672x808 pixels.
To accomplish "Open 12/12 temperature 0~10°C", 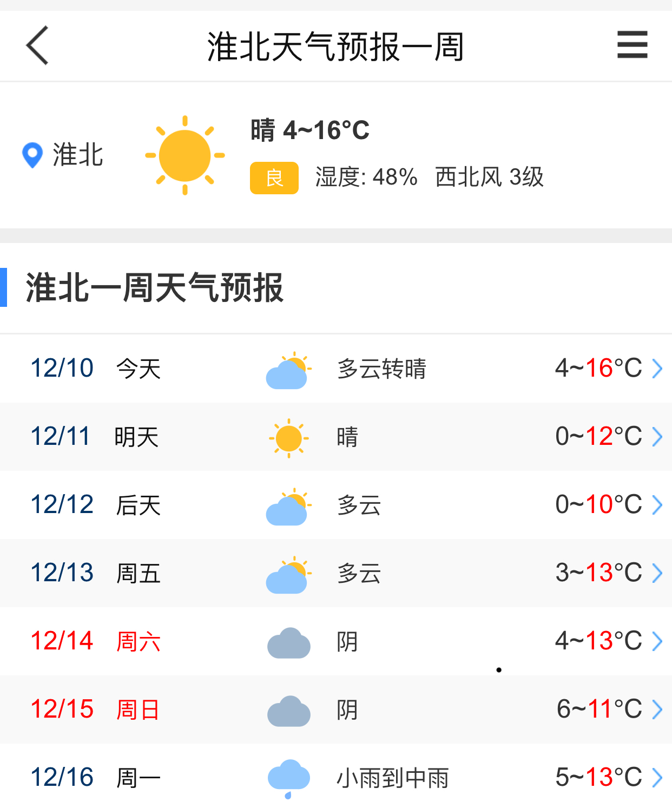I will pos(598,504).
